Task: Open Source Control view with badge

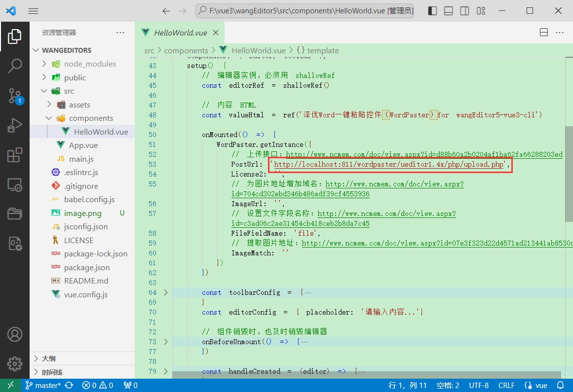Action: click(x=15, y=96)
